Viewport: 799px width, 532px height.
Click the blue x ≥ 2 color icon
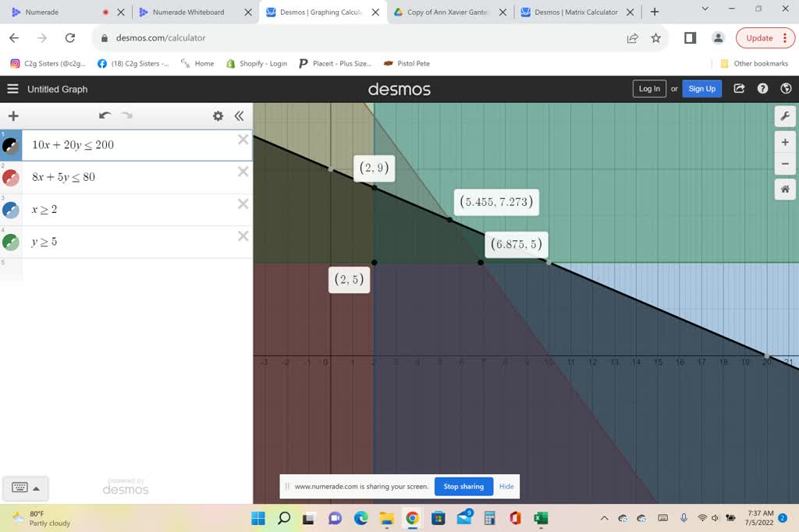point(11,210)
